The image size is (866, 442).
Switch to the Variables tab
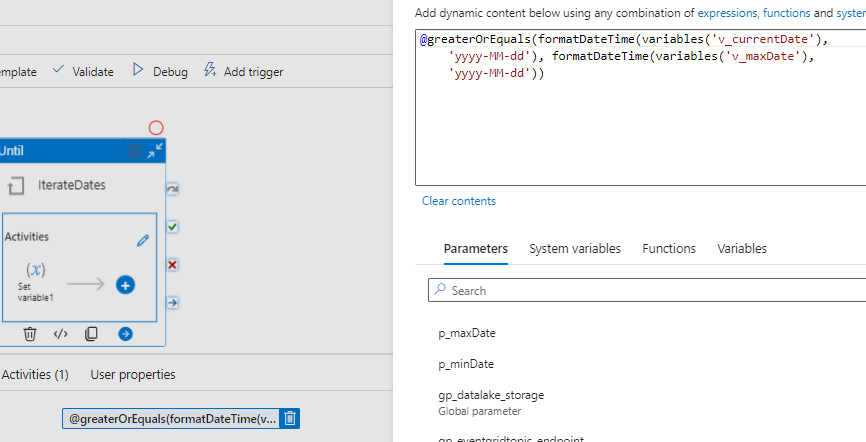(742, 249)
